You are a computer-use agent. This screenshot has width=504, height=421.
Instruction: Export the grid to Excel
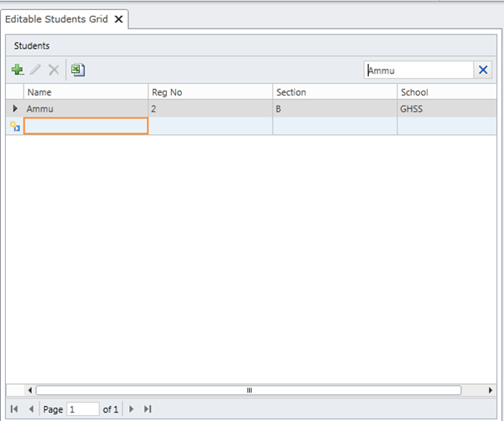(x=78, y=70)
